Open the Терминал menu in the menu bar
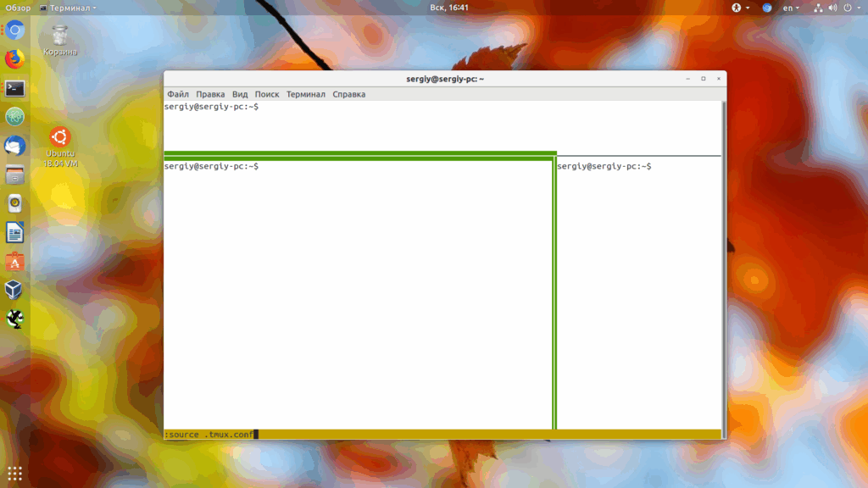868x488 pixels. tap(305, 94)
